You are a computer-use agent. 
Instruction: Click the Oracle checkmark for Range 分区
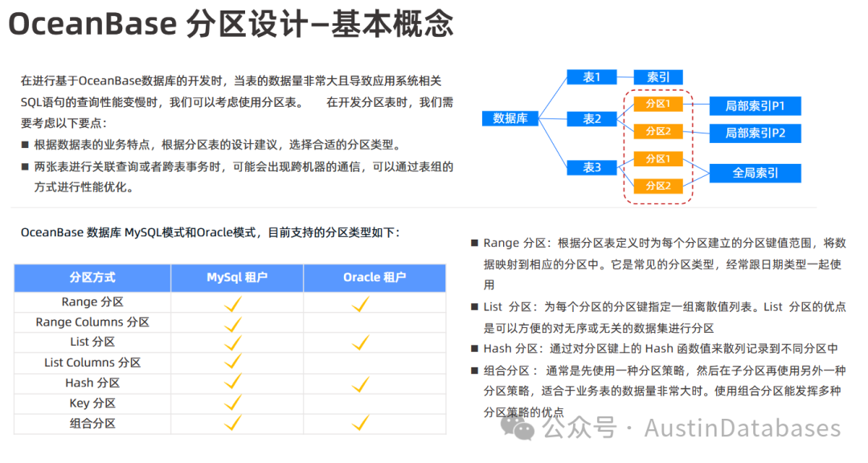click(x=360, y=304)
